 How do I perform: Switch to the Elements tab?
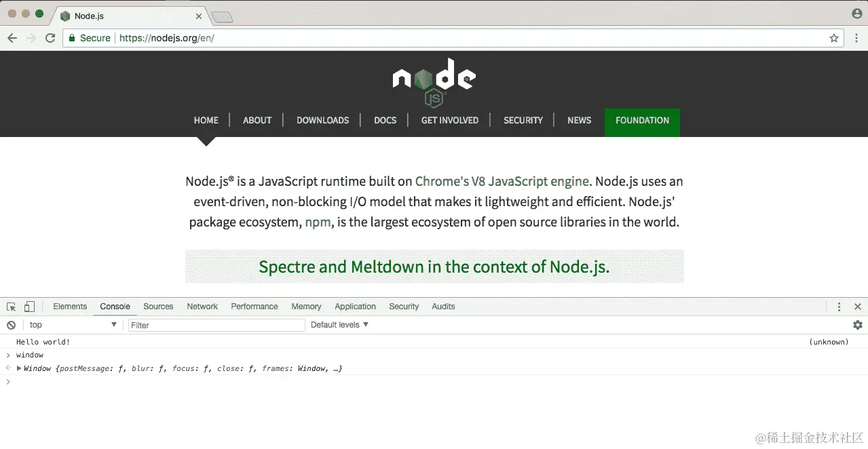click(x=70, y=307)
